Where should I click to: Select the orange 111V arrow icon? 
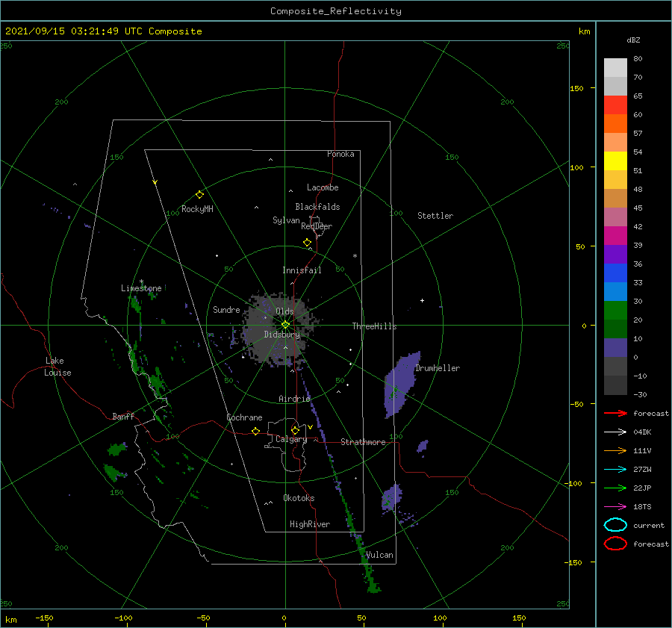click(x=615, y=450)
